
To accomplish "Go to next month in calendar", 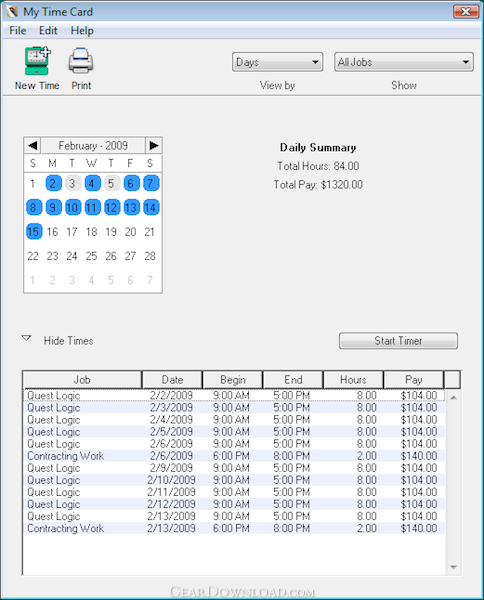I will point(154,145).
